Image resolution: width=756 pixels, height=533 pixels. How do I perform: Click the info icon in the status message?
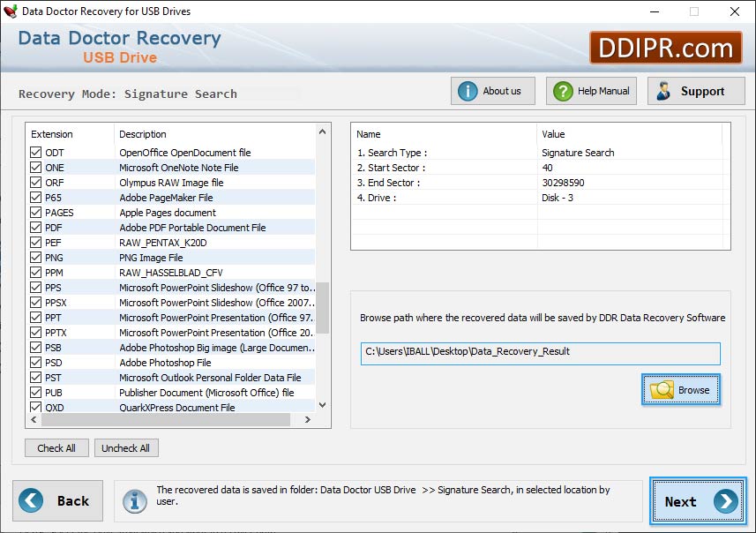[134, 501]
